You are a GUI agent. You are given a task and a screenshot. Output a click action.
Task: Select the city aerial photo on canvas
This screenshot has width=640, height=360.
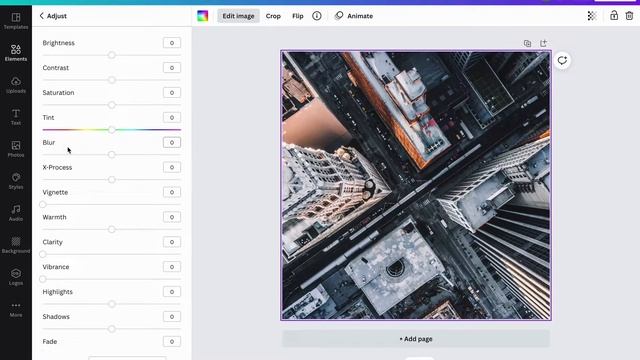tap(416, 185)
